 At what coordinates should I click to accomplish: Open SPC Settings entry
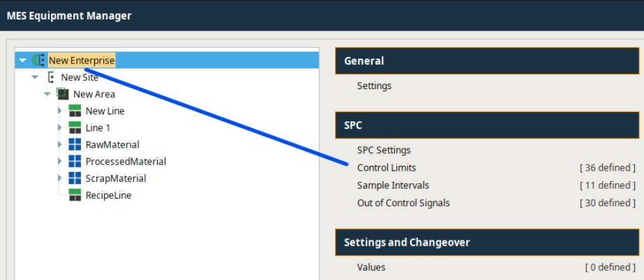(384, 150)
